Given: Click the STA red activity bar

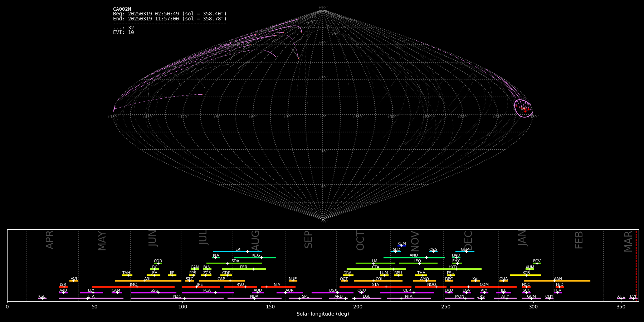Looking at the screenshot, I should (x=375, y=287).
